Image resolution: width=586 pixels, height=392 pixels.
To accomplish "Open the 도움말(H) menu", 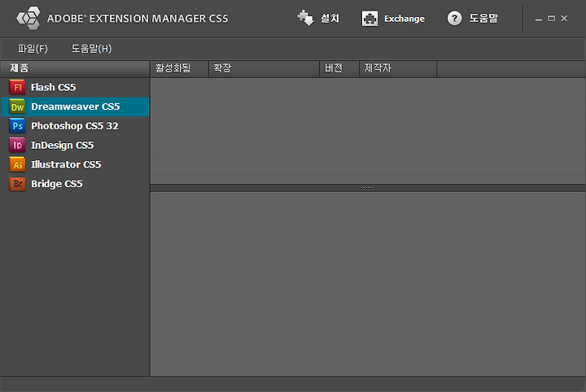I will click(91, 49).
